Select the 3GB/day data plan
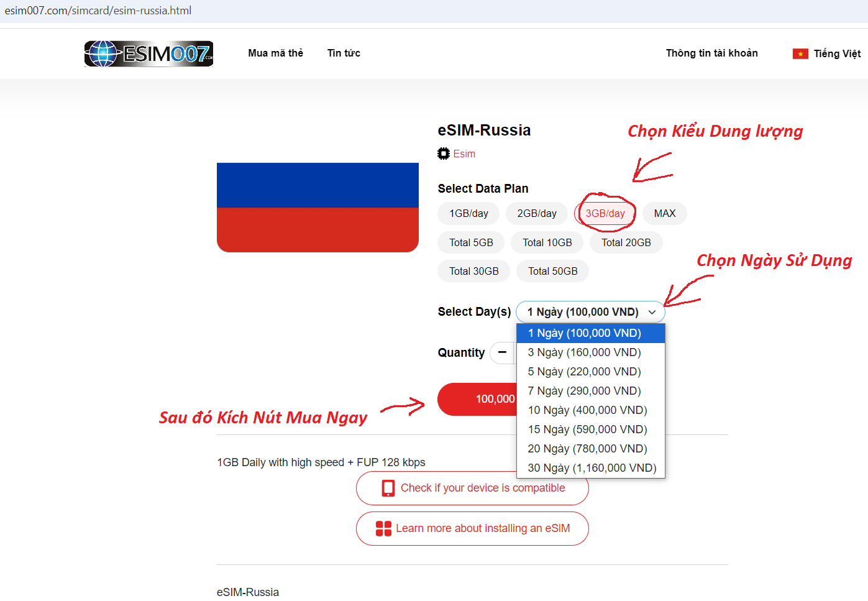 click(x=605, y=213)
